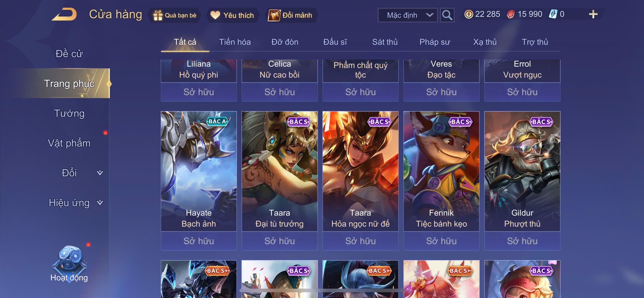Click the Quà bạn bè gift icon
The image size is (644, 298).
click(158, 15)
